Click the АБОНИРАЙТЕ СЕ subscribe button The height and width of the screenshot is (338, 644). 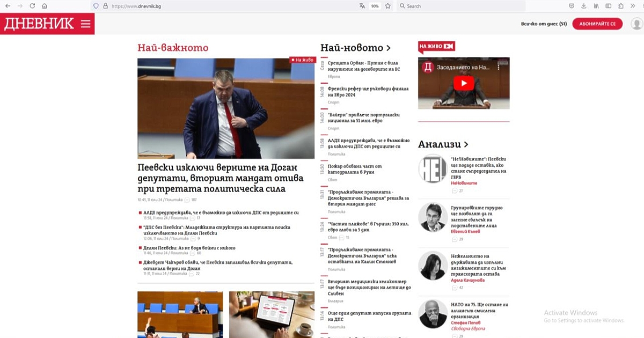[597, 24]
